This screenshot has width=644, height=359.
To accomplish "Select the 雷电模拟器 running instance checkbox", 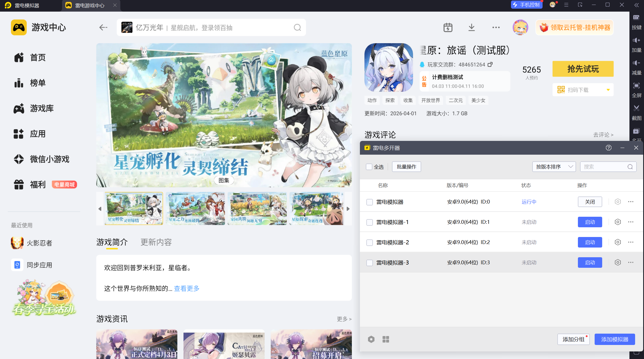I will click(x=370, y=202).
